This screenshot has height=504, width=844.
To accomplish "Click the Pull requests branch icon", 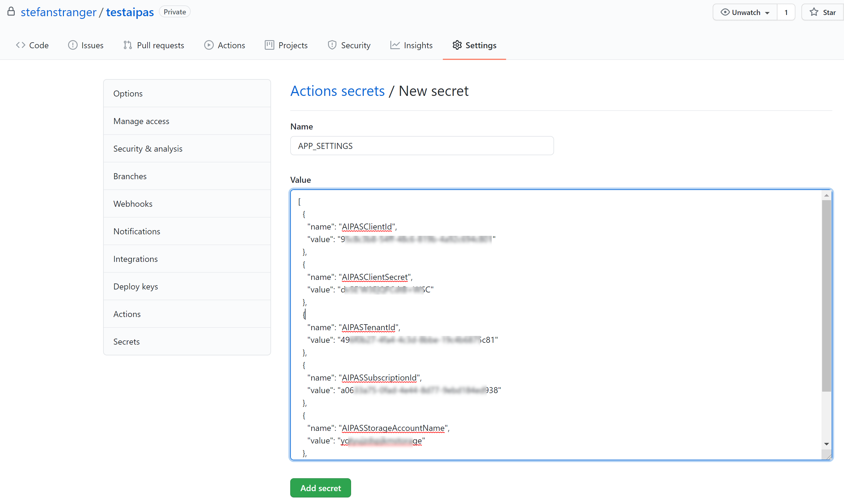I will click(127, 45).
